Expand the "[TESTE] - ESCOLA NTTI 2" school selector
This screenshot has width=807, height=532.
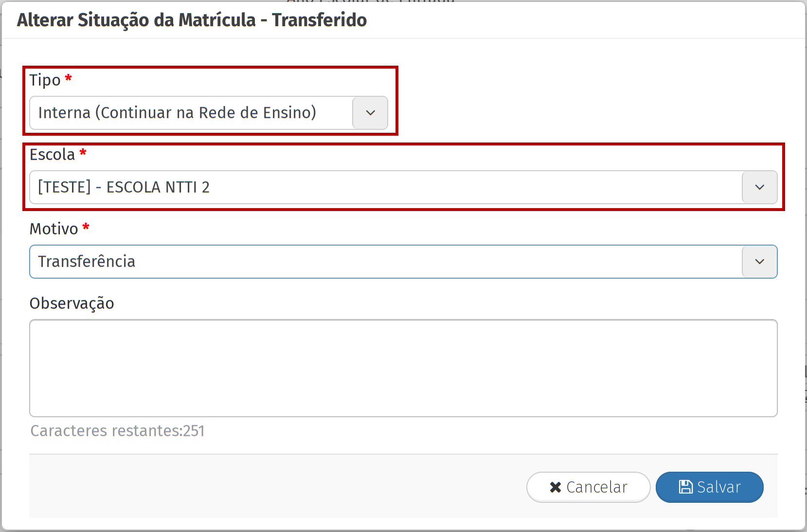(x=385, y=187)
